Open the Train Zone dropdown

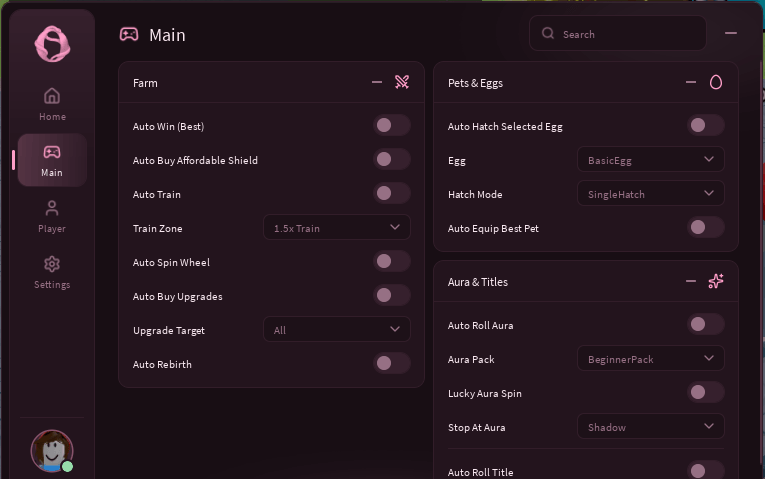point(337,227)
